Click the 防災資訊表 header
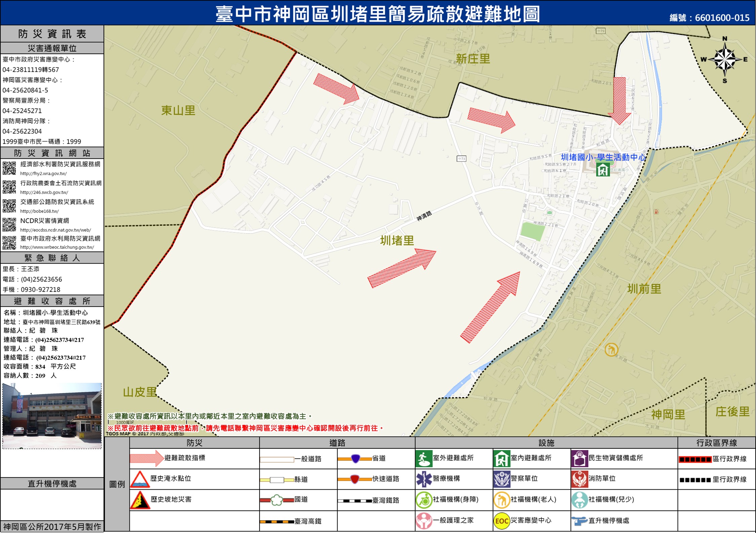Viewport: 756px width, 533px height. pyautogui.click(x=52, y=34)
